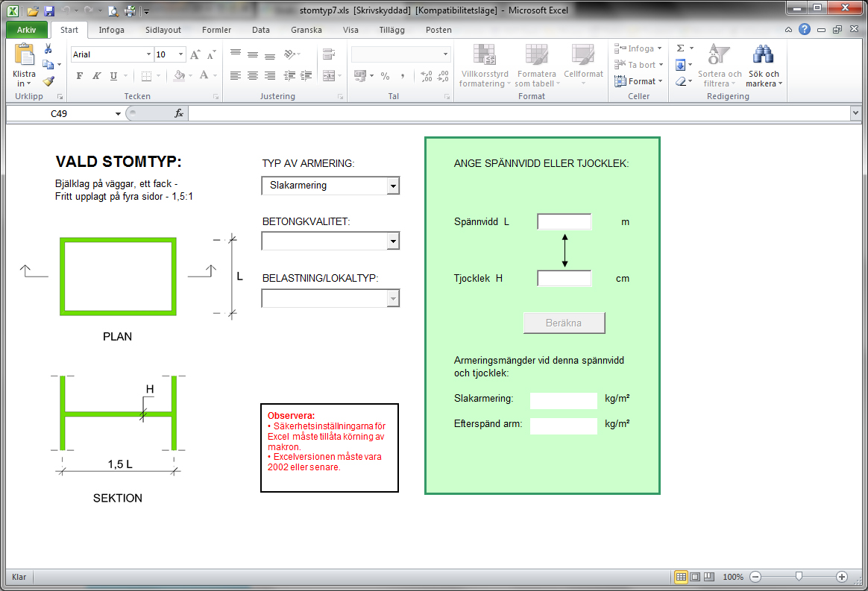
Task: Open Sök och markera menu
Action: [x=764, y=66]
